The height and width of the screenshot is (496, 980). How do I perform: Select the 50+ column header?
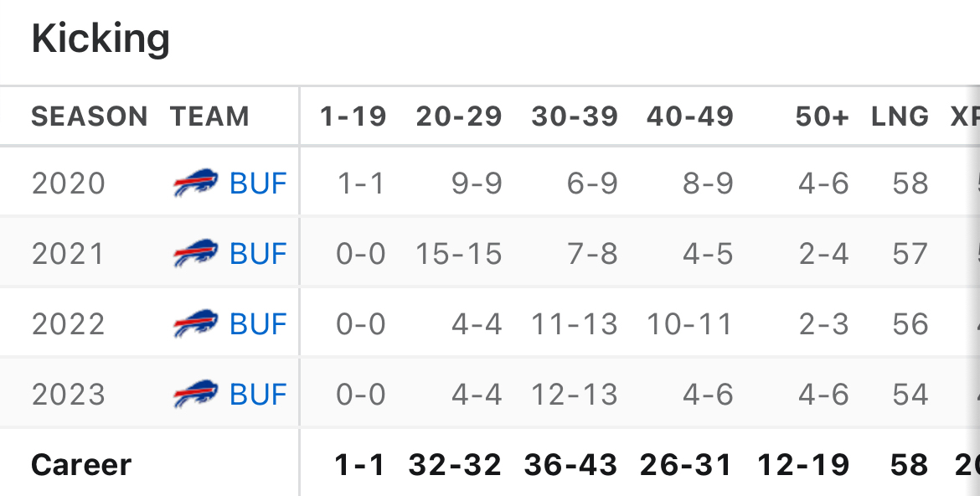822,116
